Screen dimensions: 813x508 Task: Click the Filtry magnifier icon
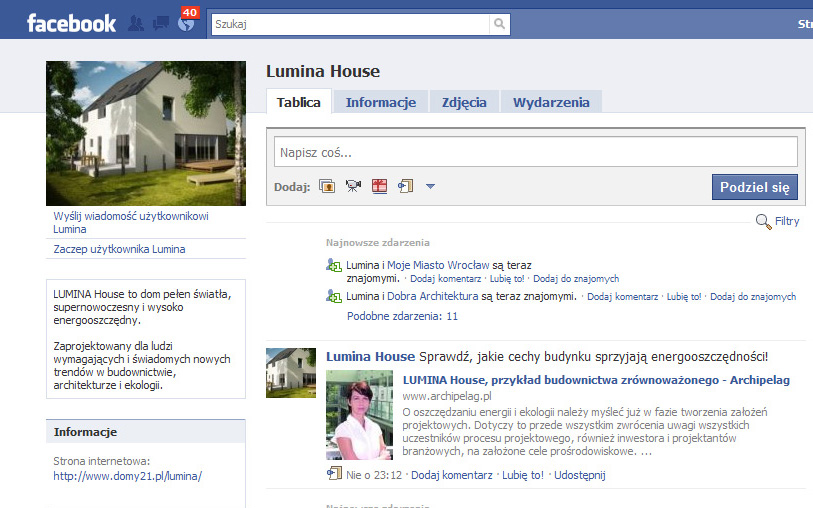coord(763,221)
